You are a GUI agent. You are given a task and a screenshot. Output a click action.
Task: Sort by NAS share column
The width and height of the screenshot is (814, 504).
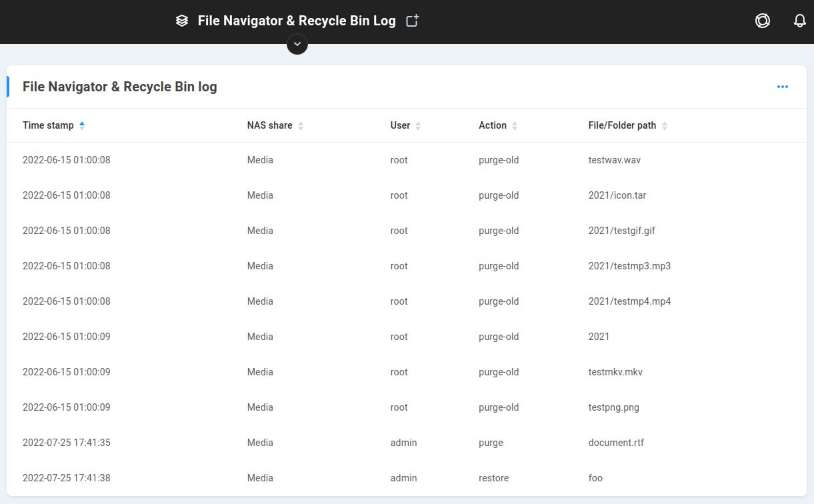point(275,125)
